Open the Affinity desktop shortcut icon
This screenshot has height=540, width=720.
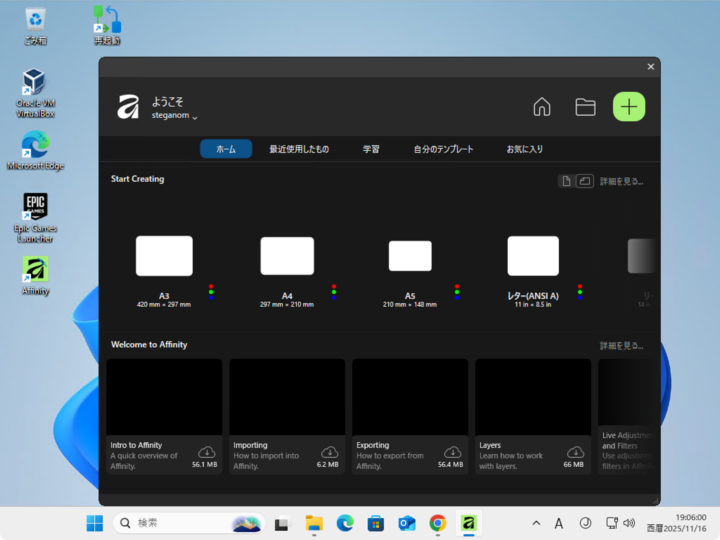point(35,270)
